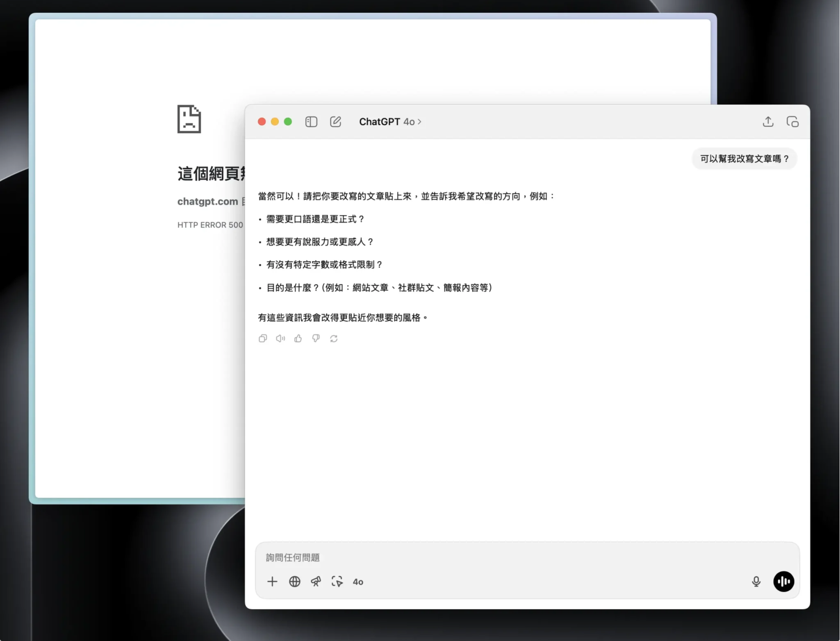
Task: Play the response aloud with speaker icon
Action: point(280,338)
